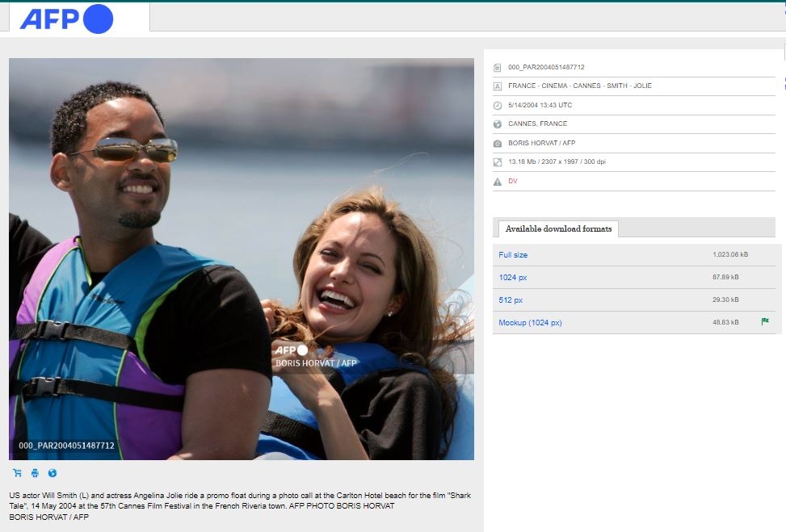Screen dimensions: 786x532
Task: Click the printer icon below the photo
Action: (35, 473)
